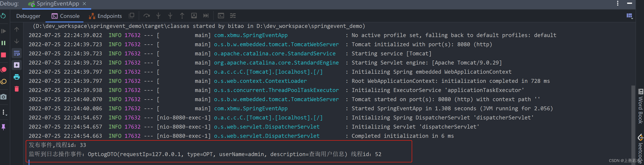
Task: Click the '发布事件,线程id: 33' output line
Action: (x=57, y=145)
